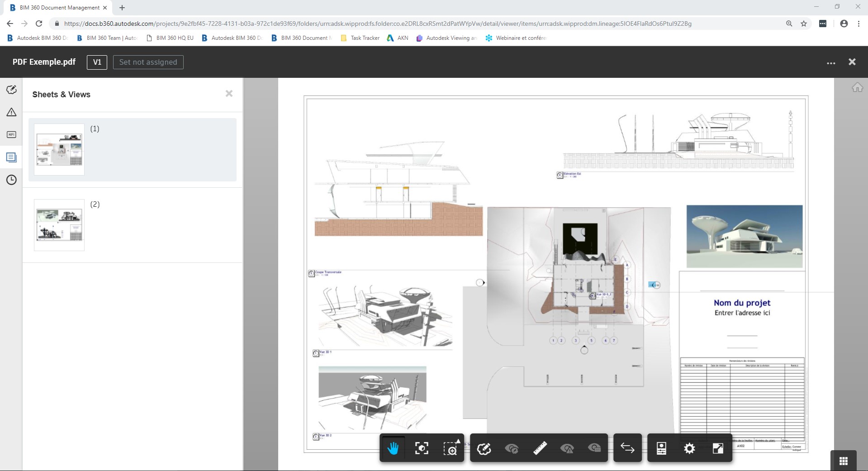
Task: Select the Zoom window tool
Action: tap(451, 448)
